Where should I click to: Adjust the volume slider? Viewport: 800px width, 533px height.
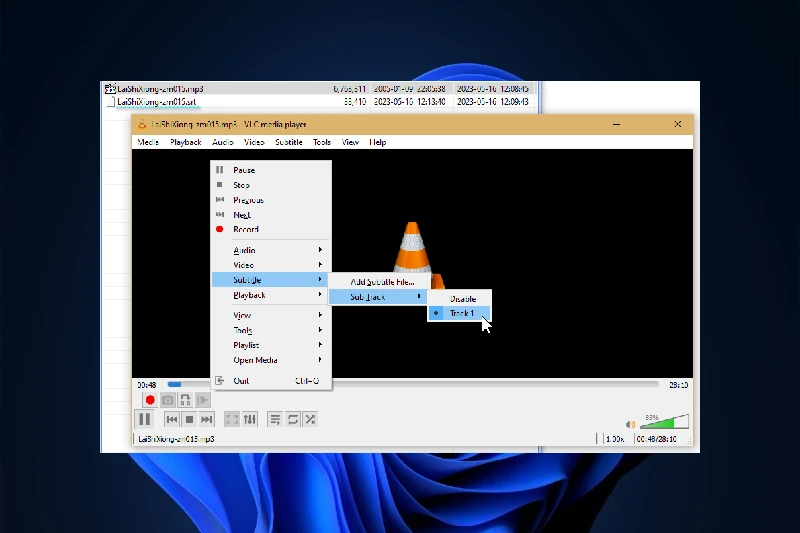click(664, 422)
